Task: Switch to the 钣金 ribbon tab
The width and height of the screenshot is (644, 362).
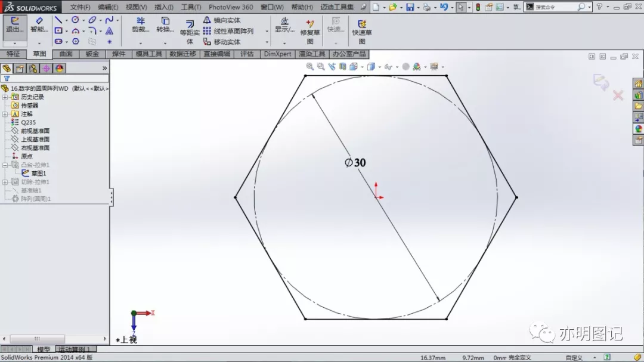Action: click(x=92, y=54)
